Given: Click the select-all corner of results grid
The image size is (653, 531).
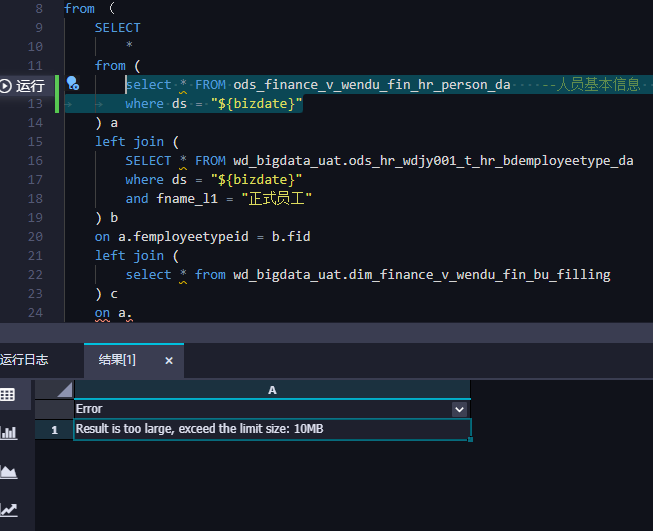Looking at the screenshot, I should (x=54, y=390).
